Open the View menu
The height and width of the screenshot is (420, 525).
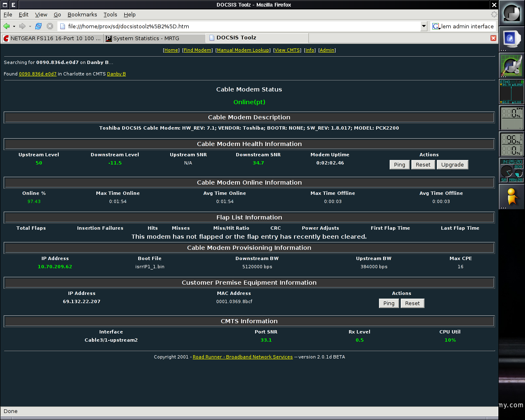tap(41, 14)
